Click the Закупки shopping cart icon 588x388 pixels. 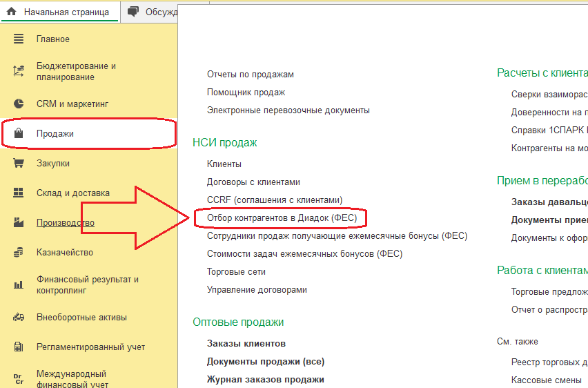click(19, 164)
